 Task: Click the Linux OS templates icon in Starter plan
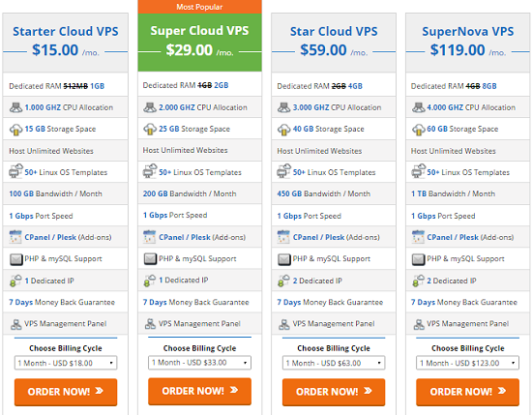pos(15,171)
